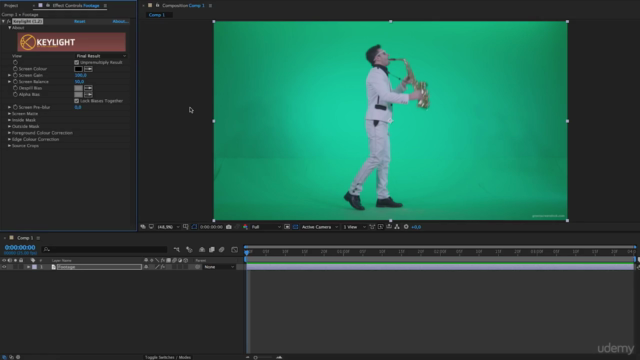Hide the Footage layer with eye icon
Viewport: 640px width, 360px height.
coord(4,267)
